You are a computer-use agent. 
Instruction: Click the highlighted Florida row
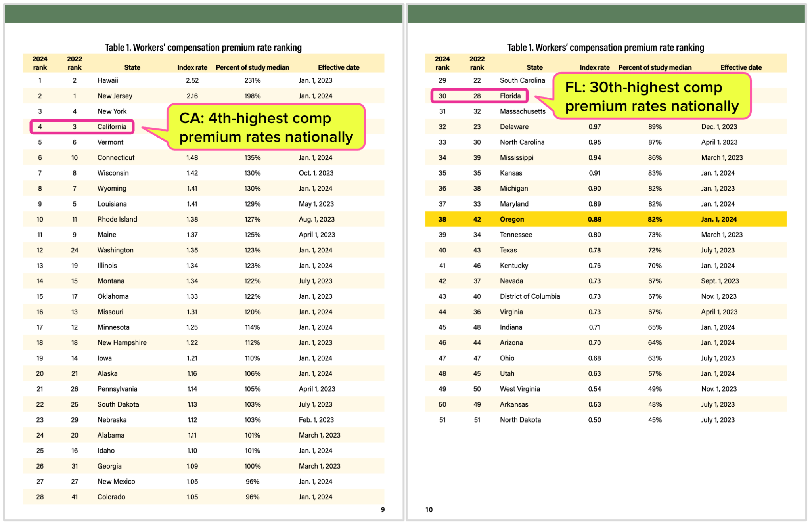480,96
